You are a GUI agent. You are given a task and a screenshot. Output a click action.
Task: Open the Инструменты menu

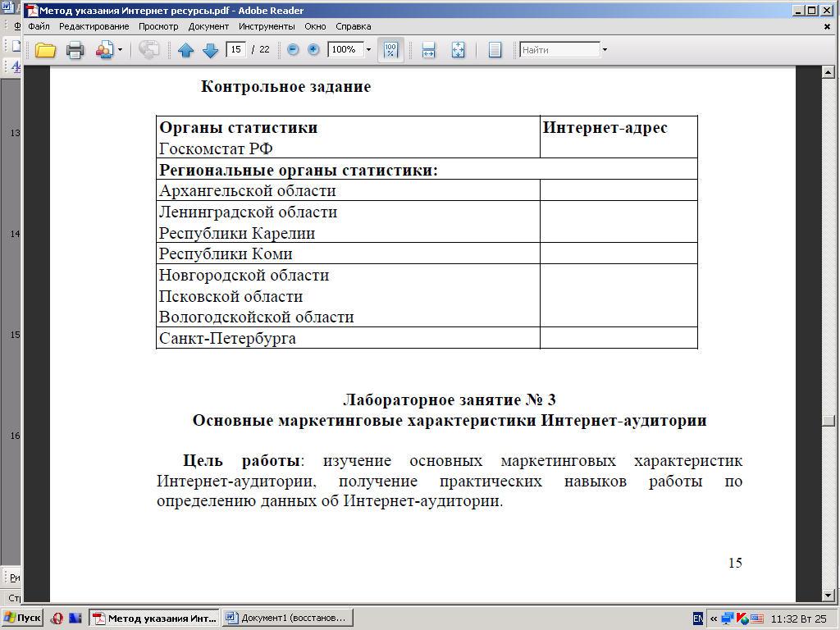coord(267,26)
